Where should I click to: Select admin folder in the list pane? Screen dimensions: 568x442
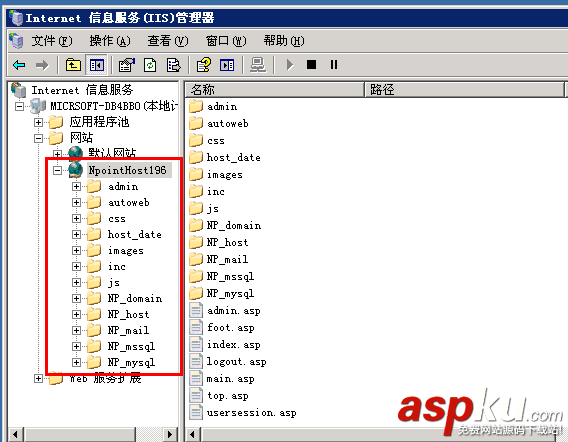click(222, 107)
